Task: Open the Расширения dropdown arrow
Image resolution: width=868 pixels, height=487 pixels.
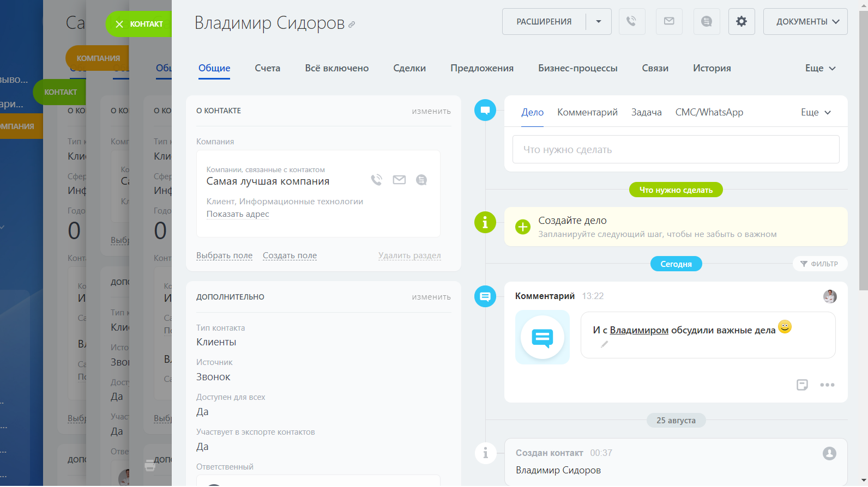Action: tap(599, 22)
